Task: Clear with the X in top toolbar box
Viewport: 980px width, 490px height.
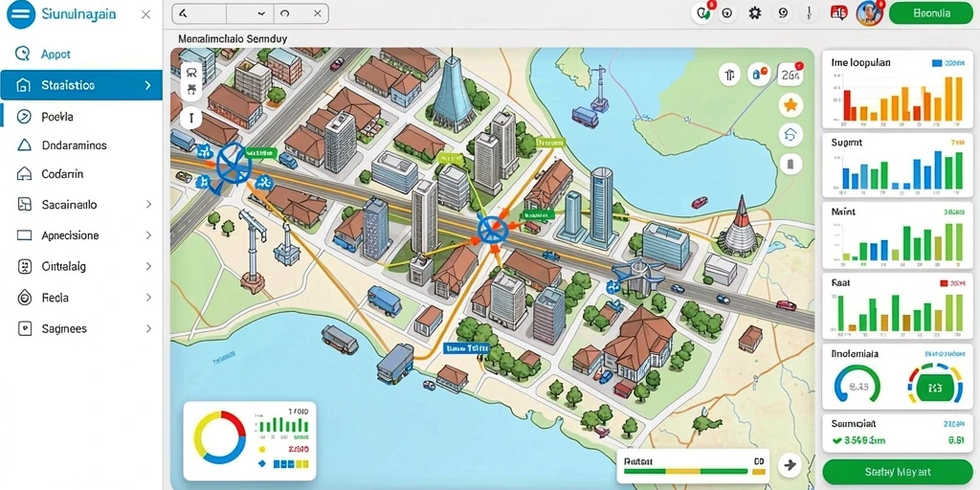Action: tap(318, 12)
